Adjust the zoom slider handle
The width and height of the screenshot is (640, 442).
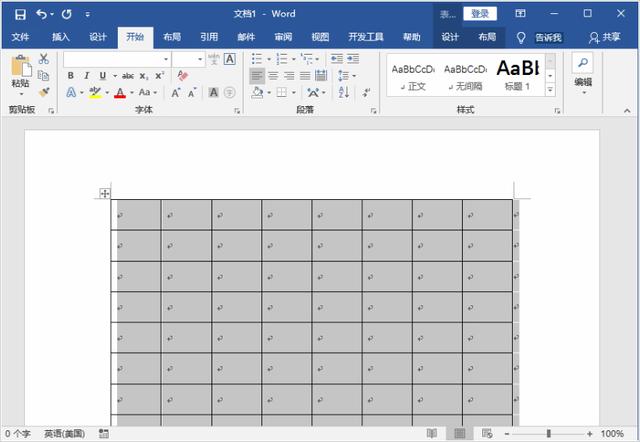[549, 433]
